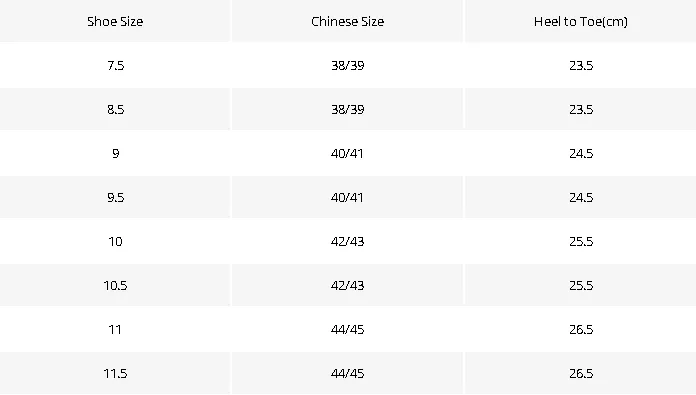Click the Heel to Toe(cm) header
The height and width of the screenshot is (395, 696).
(580, 21)
